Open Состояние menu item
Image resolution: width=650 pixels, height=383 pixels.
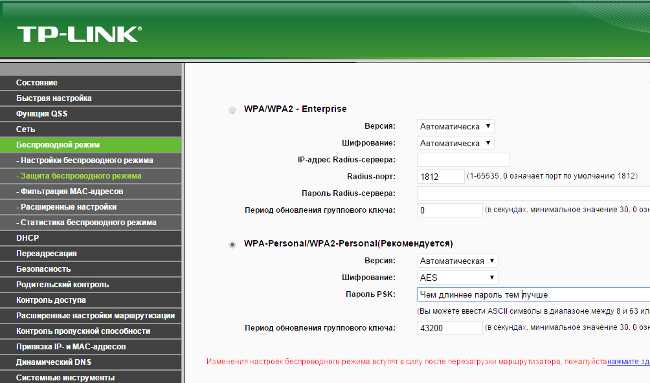tap(90, 83)
